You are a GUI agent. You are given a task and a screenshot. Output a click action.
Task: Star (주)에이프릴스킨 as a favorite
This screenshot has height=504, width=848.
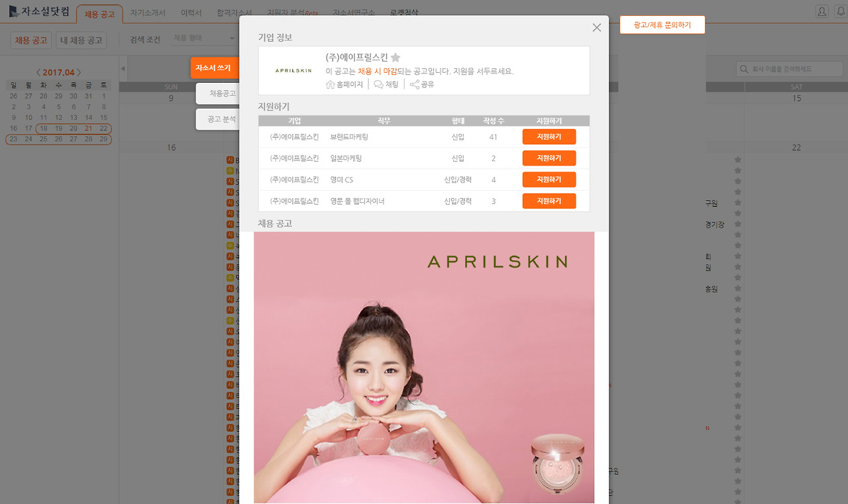[396, 58]
